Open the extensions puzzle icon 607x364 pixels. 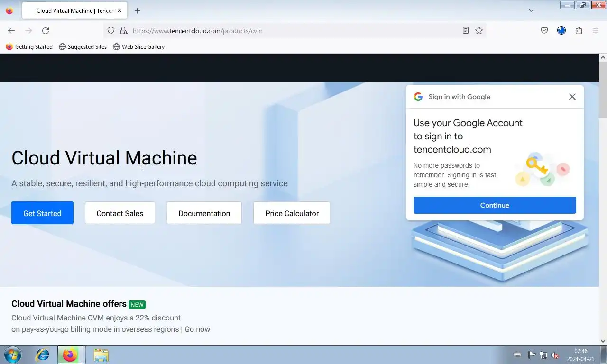(579, 30)
